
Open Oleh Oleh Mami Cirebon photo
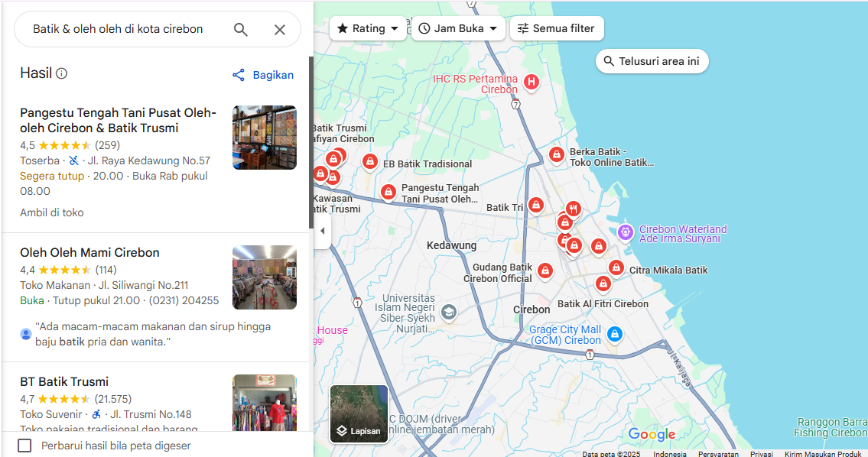click(265, 277)
